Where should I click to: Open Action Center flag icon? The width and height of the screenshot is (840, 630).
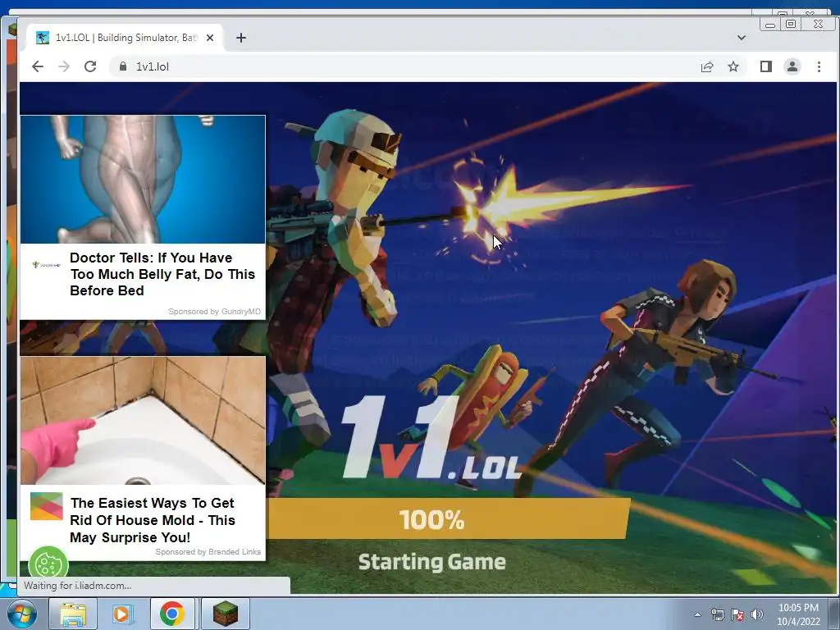[737, 614]
